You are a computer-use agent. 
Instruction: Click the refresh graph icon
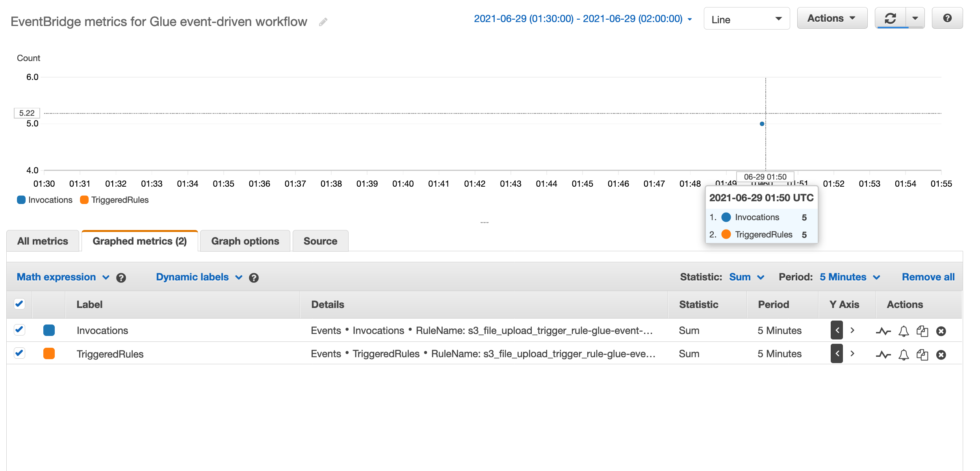pos(890,19)
